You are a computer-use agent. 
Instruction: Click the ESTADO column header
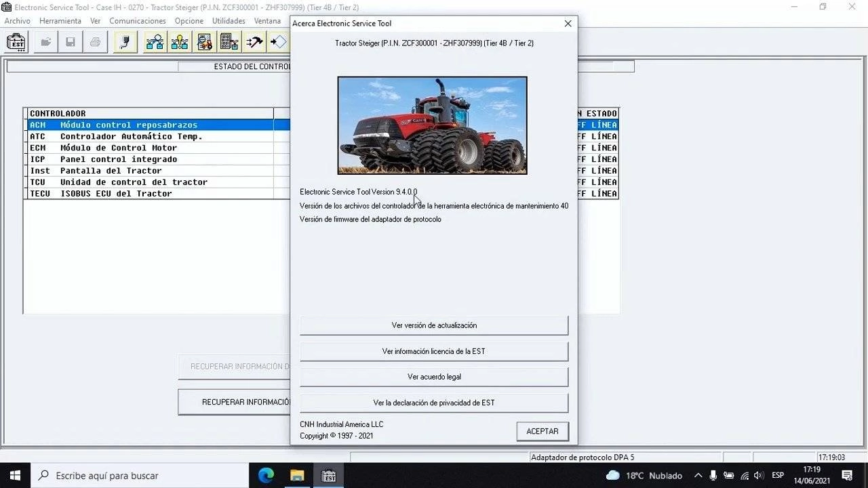[597, 113]
